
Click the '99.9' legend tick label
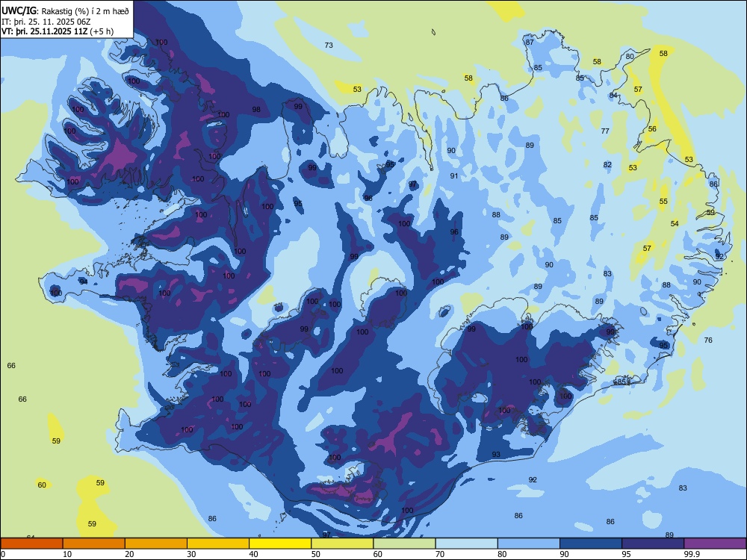(x=692, y=554)
